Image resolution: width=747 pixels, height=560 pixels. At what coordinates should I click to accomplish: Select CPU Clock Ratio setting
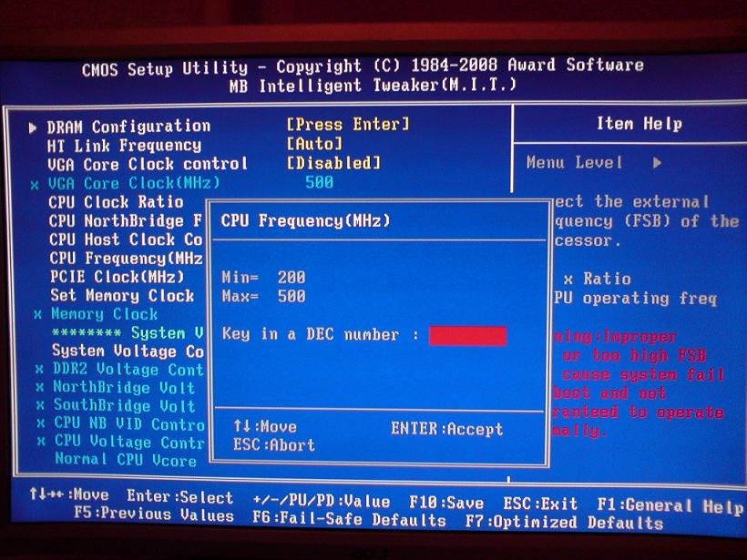pyautogui.click(x=116, y=201)
